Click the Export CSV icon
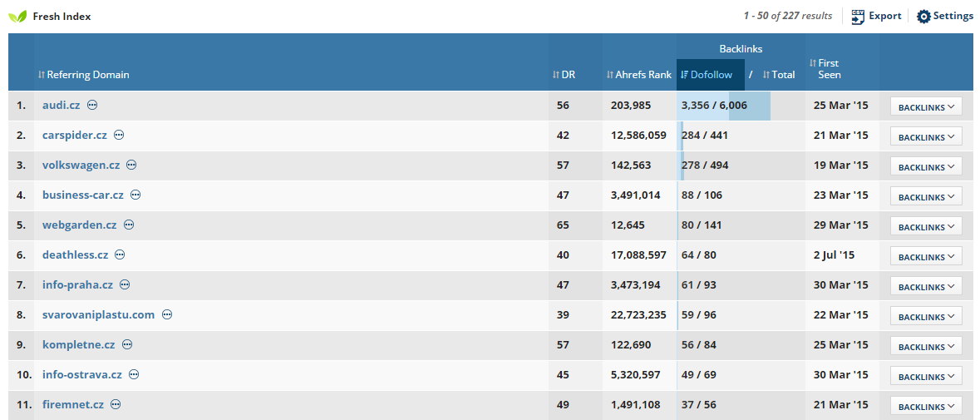The image size is (980, 420). coord(858,17)
